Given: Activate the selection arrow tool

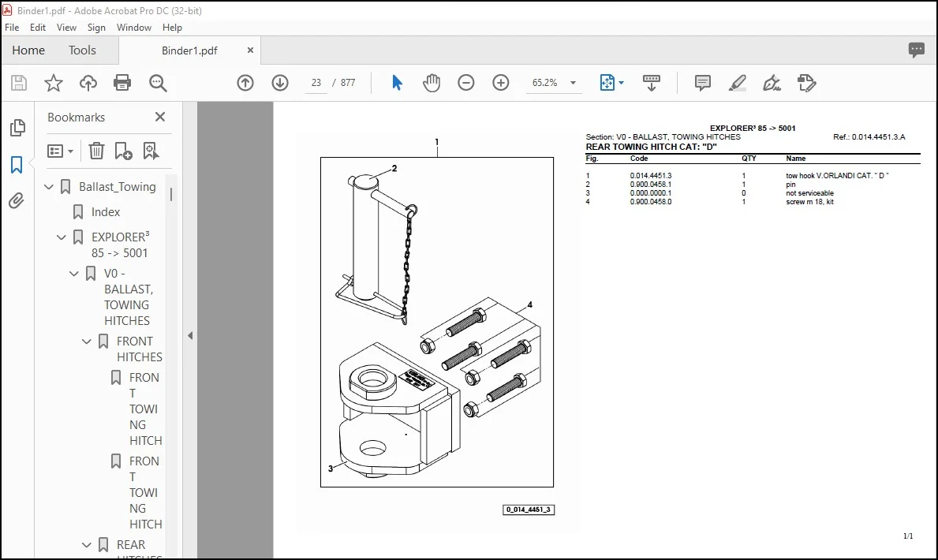Looking at the screenshot, I should click(397, 83).
